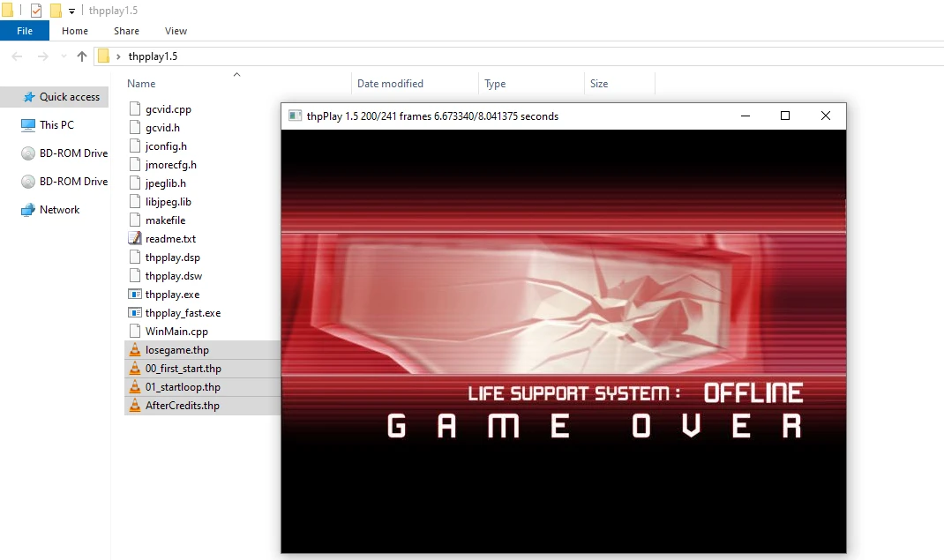944x560 pixels.
Task: Click the VLC cone icon for 01_startloop.thp
Action: tap(135, 387)
